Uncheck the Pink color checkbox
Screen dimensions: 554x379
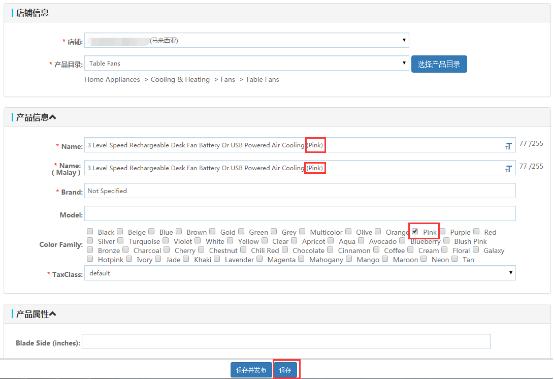coord(415,231)
